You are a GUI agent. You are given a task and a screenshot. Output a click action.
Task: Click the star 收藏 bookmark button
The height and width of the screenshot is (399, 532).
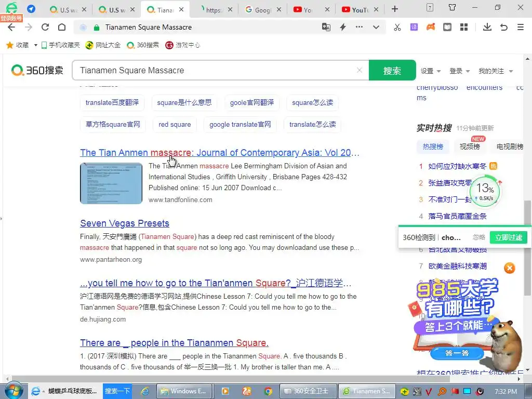pyautogui.click(x=18, y=45)
